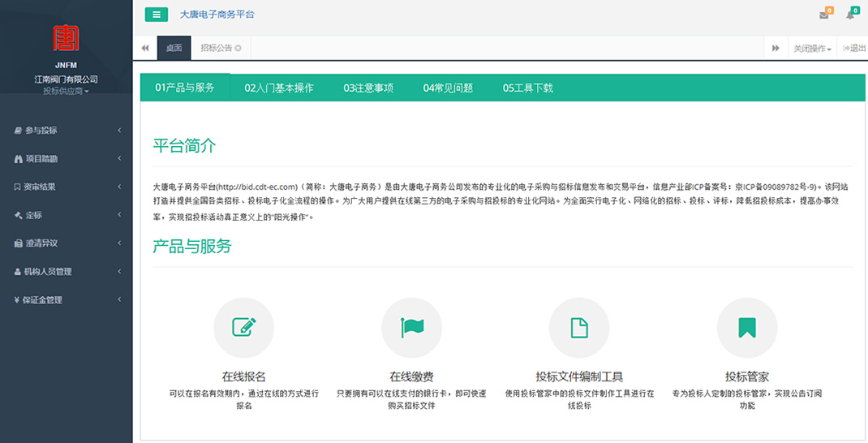Screen dimensions: 868x443
Task: Select the 01产品与服务 tab
Action: (x=185, y=88)
